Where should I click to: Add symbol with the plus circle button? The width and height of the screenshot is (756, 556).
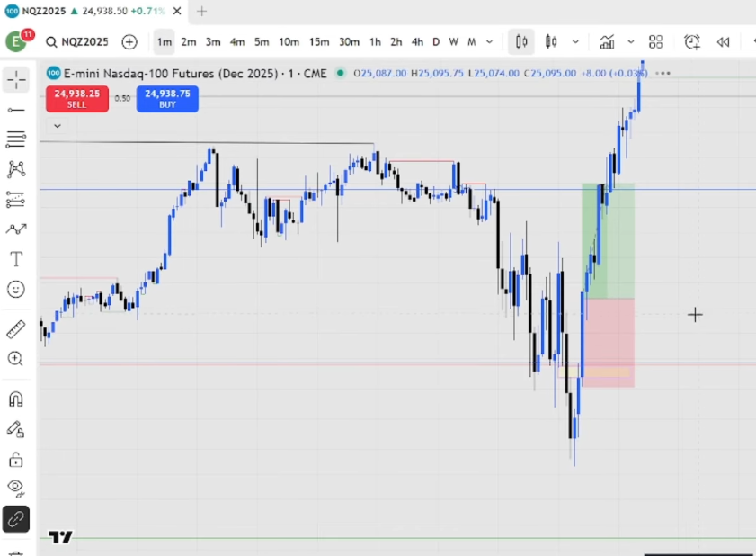coord(129,42)
